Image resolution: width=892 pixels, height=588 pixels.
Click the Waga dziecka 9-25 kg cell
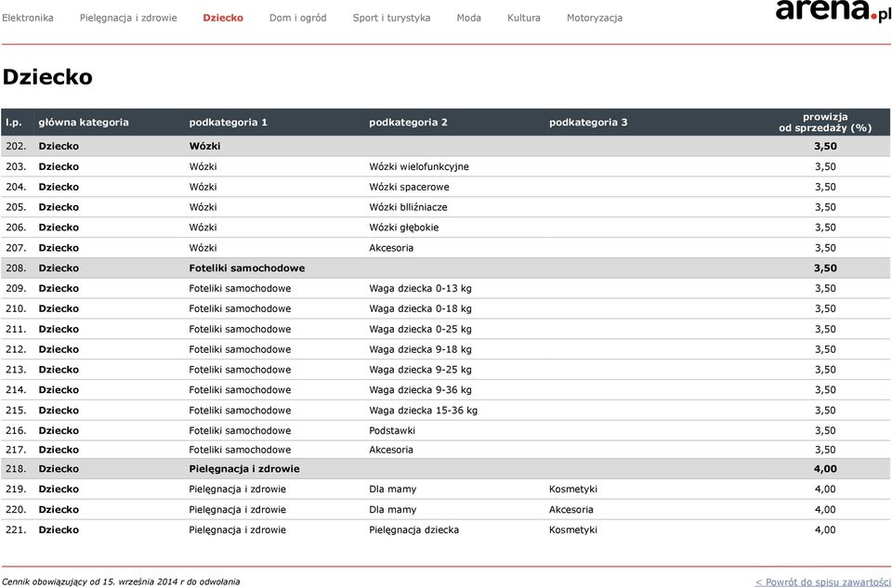click(x=420, y=370)
